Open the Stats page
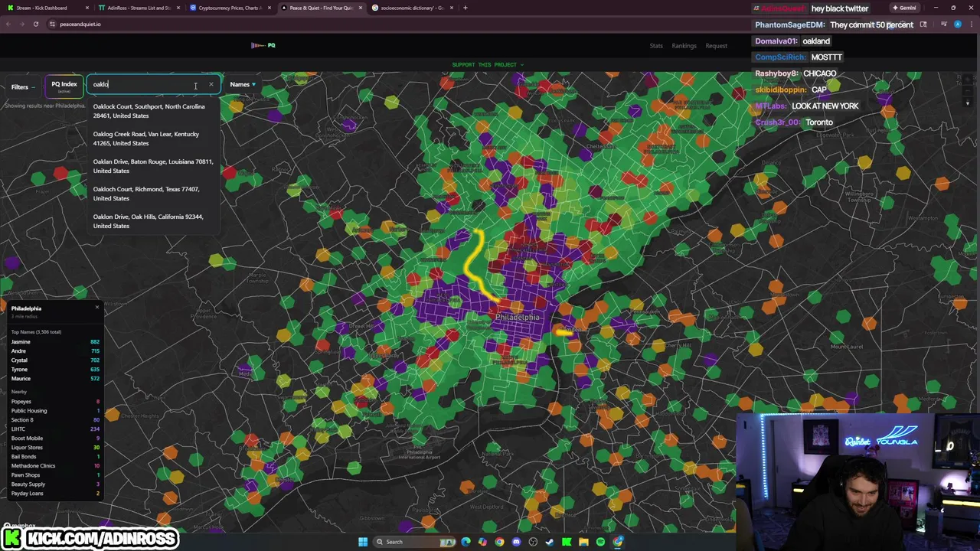 656,46
